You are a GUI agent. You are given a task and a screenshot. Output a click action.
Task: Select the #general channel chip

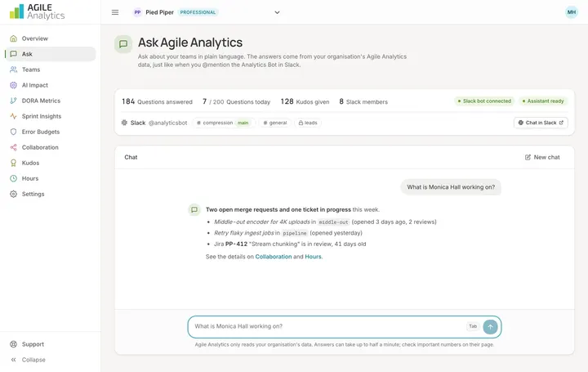click(x=275, y=123)
